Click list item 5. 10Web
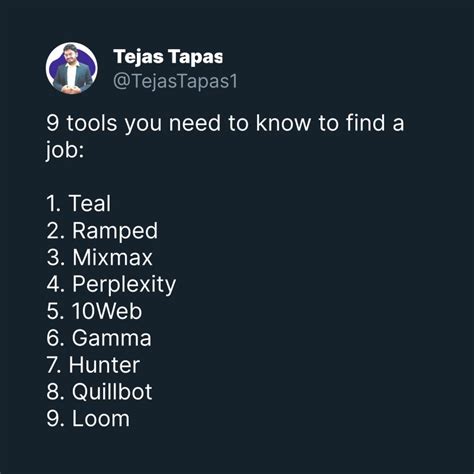Image resolution: width=474 pixels, height=474 pixels. 94,311
